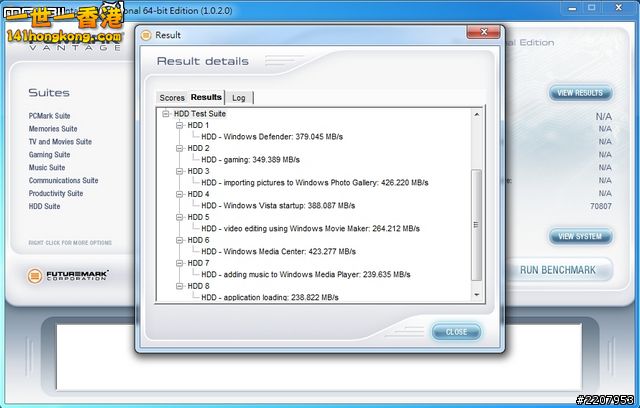This screenshot has height=408, width=640.
Task: Choose Gaming Suite from the Suites list
Action: coord(49,155)
